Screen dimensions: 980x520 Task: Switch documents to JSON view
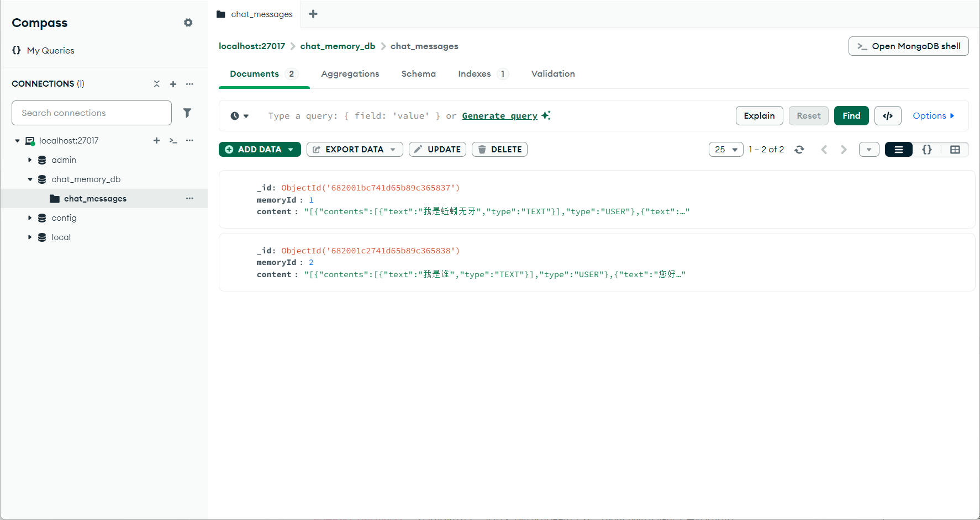[x=927, y=149]
